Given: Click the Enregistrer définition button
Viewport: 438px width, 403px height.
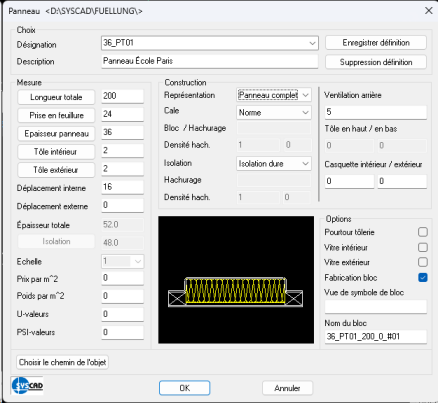Looking at the screenshot, I should click(376, 43).
